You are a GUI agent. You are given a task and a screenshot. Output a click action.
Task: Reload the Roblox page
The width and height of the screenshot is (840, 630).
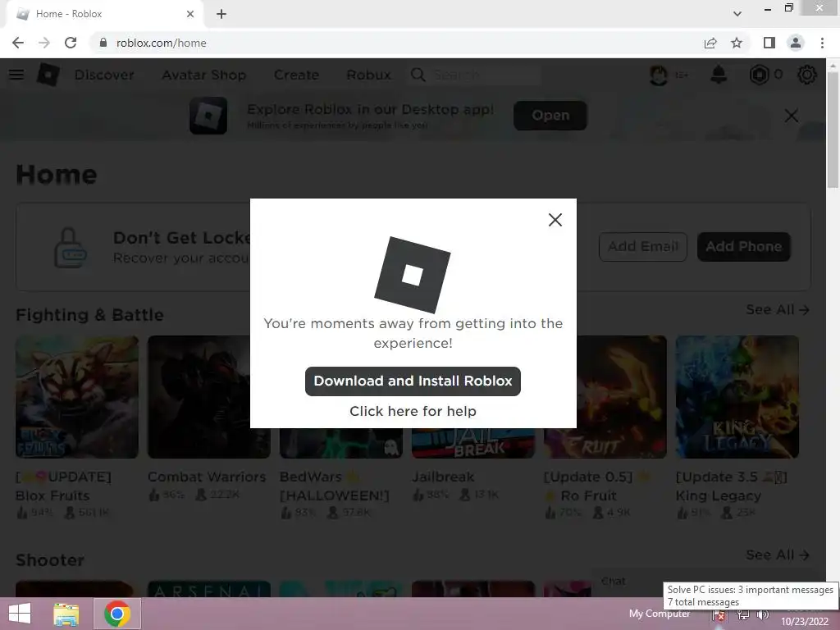click(x=71, y=43)
